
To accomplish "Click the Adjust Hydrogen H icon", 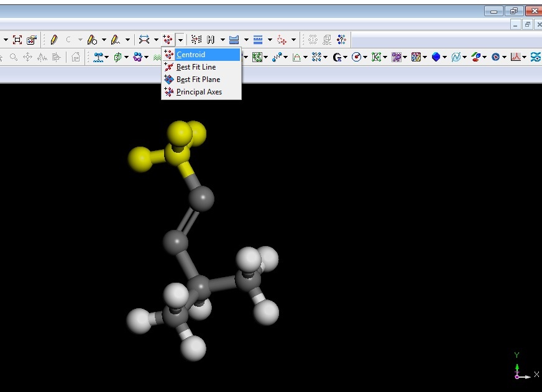I will (x=211, y=40).
